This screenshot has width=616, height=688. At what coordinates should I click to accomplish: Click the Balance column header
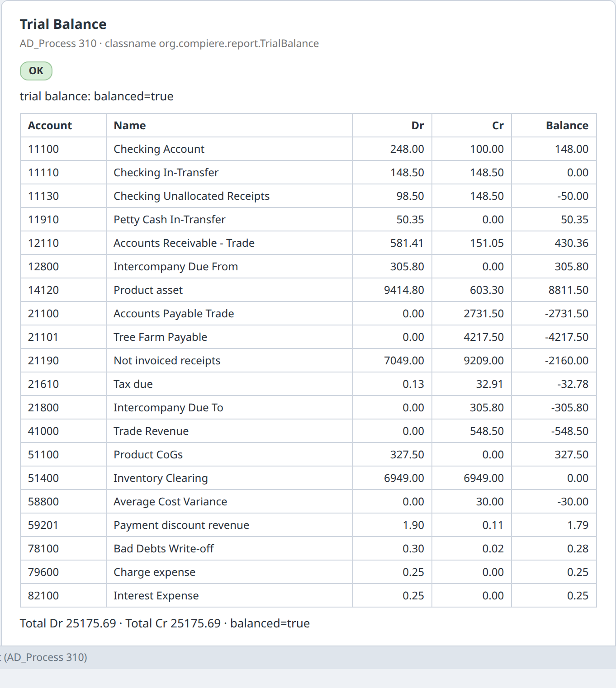tap(554, 125)
